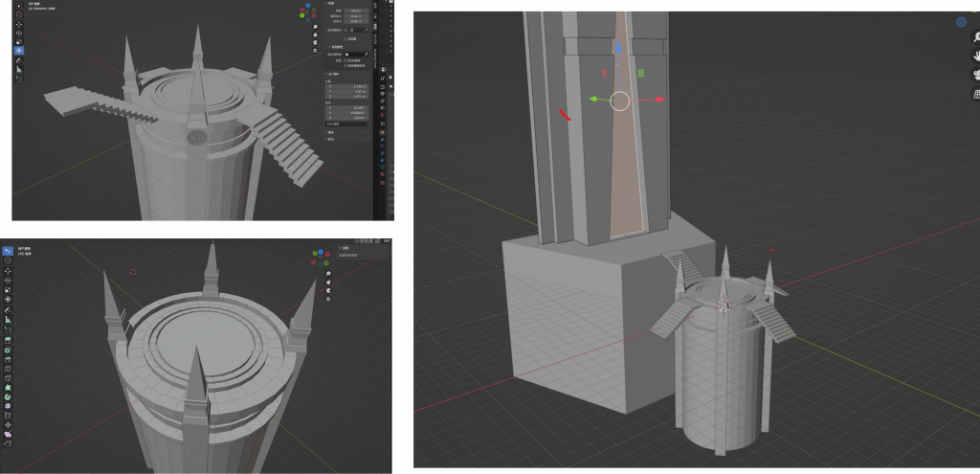Screen dimensions: 980x474
Task: Select the Move tool in the staircase tower viewport
Action: pyautogui.click(x=18, y=24)
